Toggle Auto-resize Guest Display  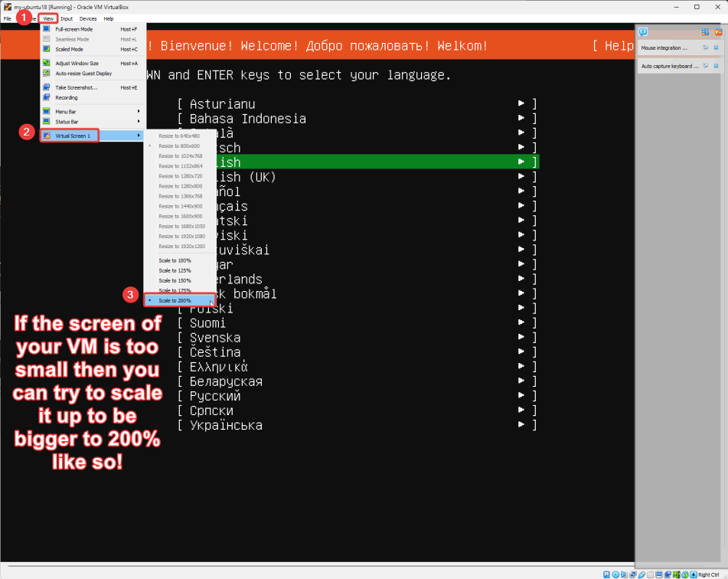93,74
